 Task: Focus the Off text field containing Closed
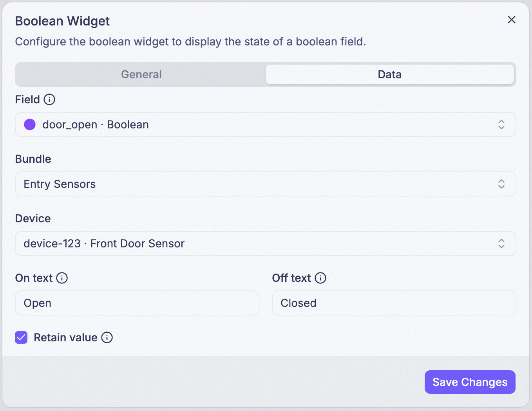tap(394, 303)
